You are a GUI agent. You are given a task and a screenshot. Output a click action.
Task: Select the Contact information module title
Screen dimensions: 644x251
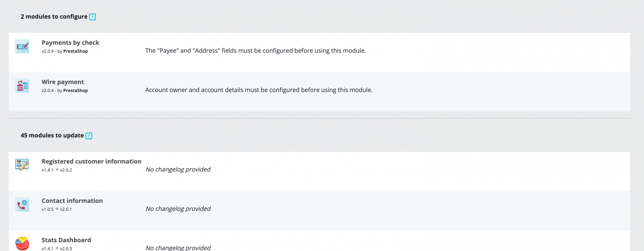coord(72,201)
